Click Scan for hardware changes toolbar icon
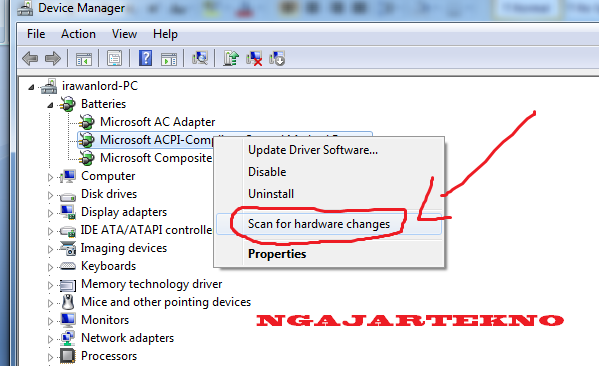The height and width of the screenshot is (366, 599). [200, 58]
